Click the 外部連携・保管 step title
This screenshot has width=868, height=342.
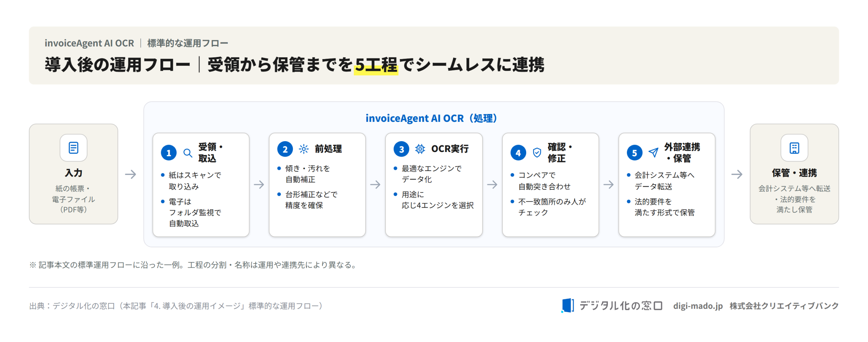[x=682, y=153]
